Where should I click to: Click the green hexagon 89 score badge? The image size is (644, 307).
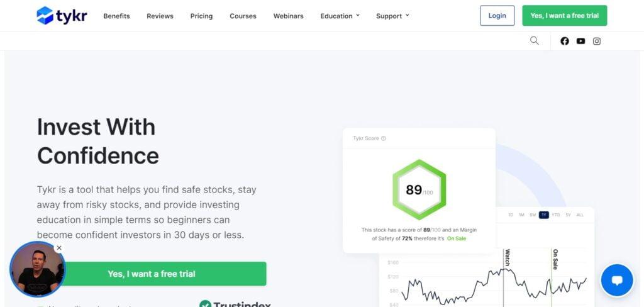point(419,190)
